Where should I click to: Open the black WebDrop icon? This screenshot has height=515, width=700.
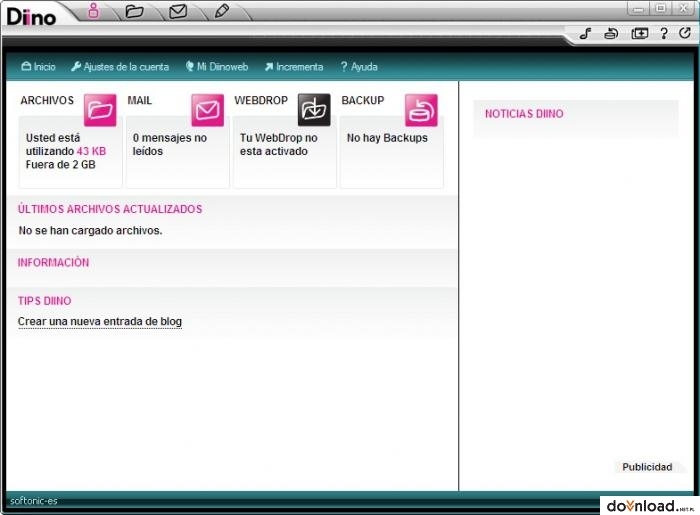(x=314, y=110)
